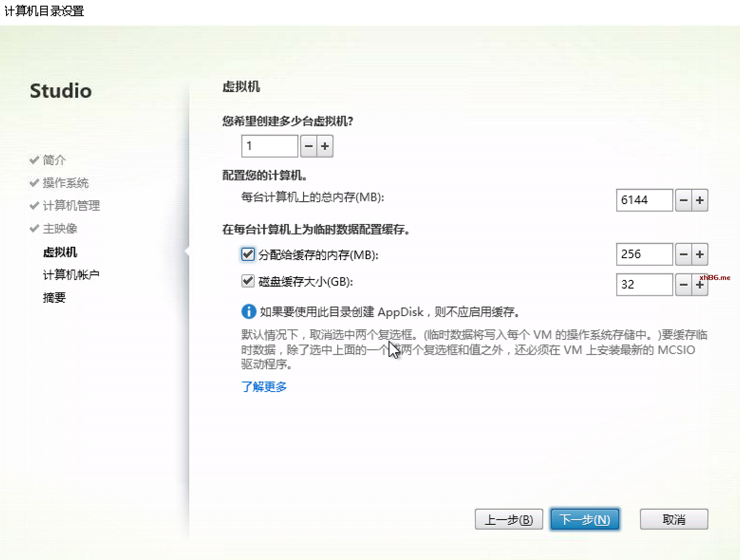
Task: Click minus to decrease virtual machine count
Action: (308, 146)
